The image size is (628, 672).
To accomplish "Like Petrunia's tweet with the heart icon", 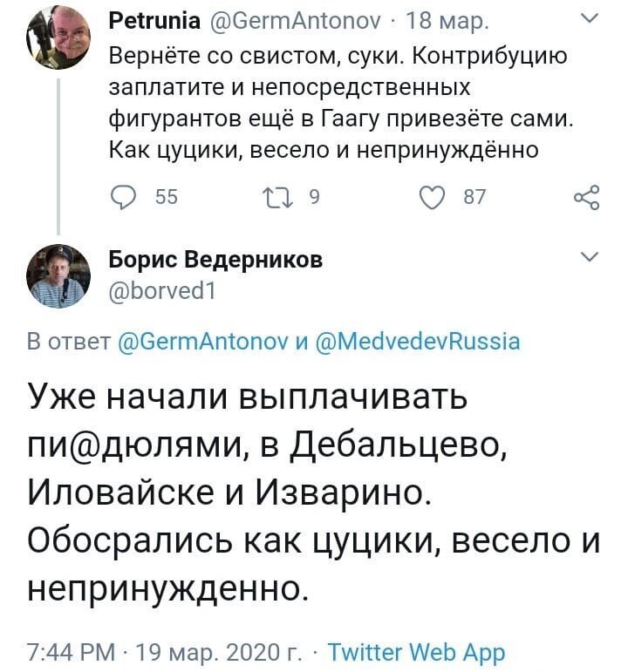I will click(432, 198).
